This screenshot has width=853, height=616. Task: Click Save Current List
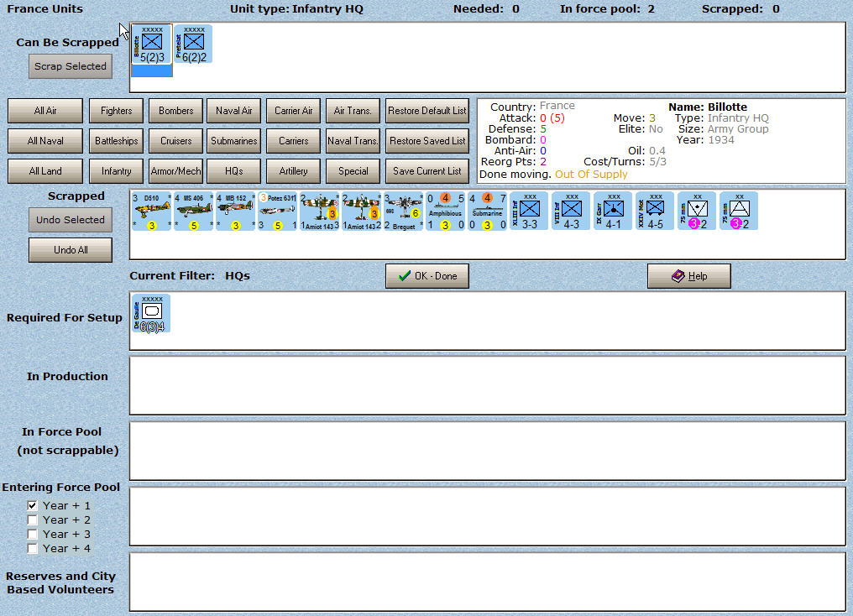pos(427,170)
